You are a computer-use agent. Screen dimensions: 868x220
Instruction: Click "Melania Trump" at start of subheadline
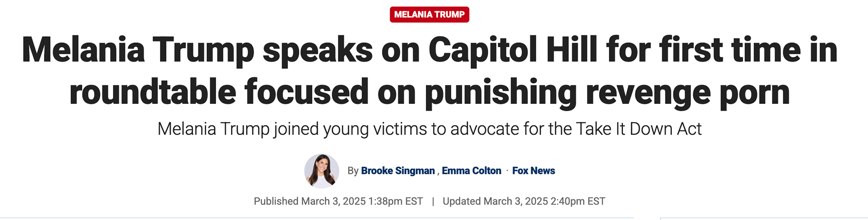pos(213,129)
